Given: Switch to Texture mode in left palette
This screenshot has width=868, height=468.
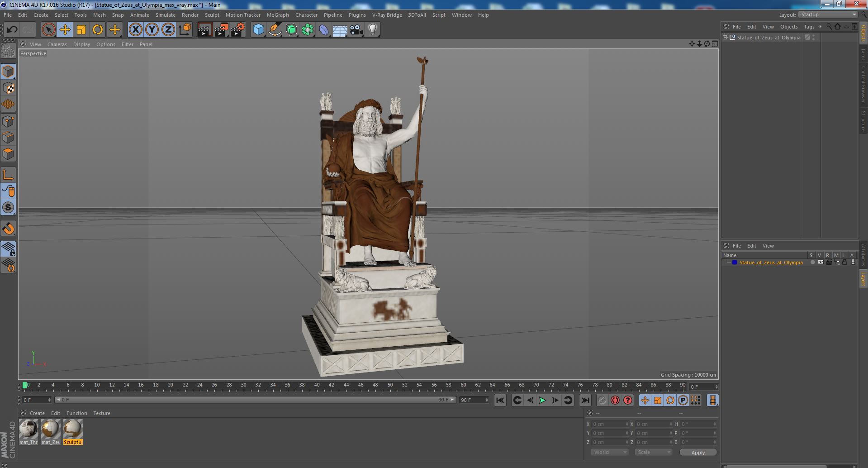Looking at the screenshot, I should pyautogui.click(x=8, y=88).
